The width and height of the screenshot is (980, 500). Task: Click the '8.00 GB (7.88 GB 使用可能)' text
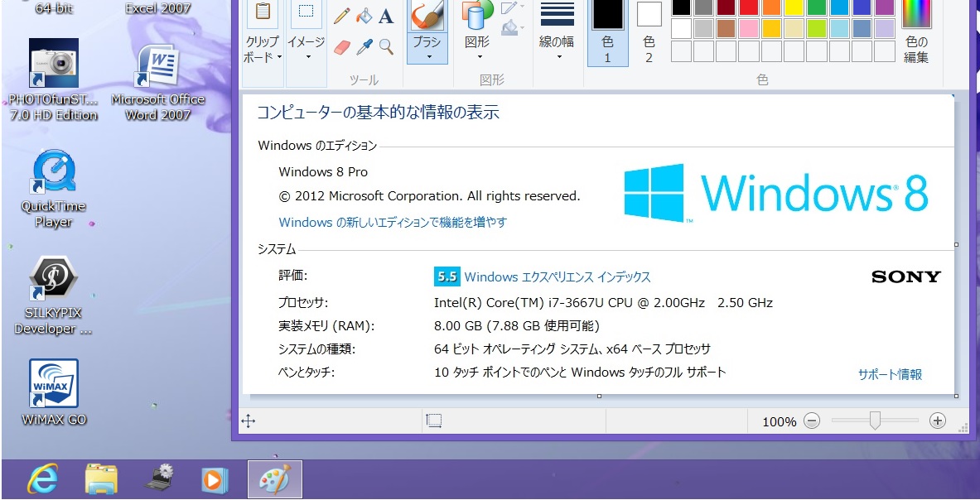(x=517, y=326)
